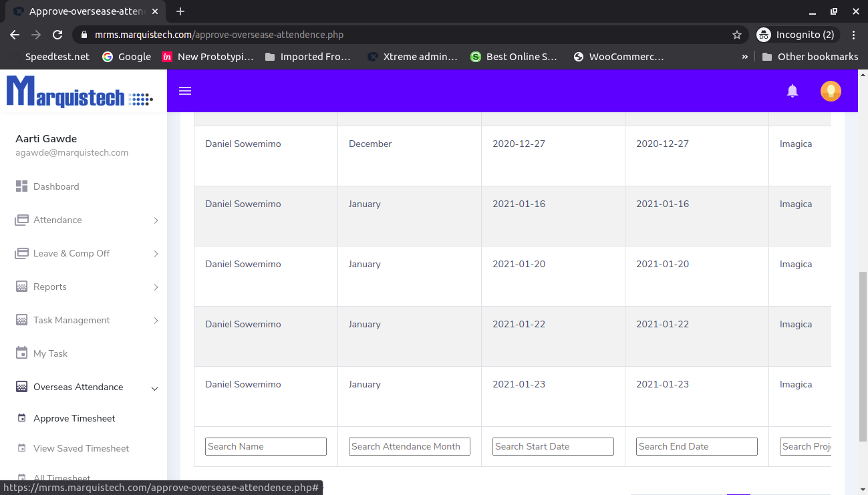Click the user avatar lightbulb icon
Image resolution: width=868 pixels, height=495 pixels.
click(x=830, y=91)
